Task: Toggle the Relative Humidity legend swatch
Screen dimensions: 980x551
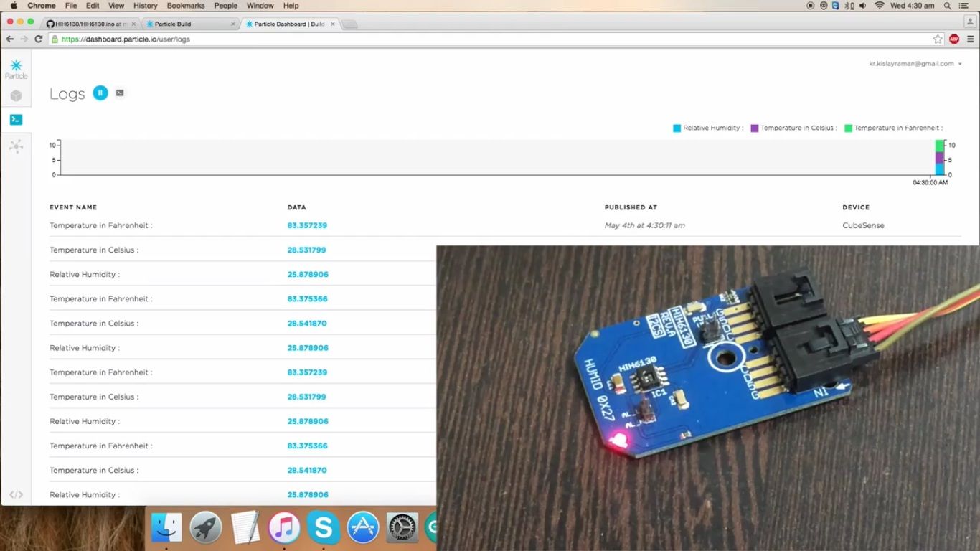Action: click(x=675, y=127)
